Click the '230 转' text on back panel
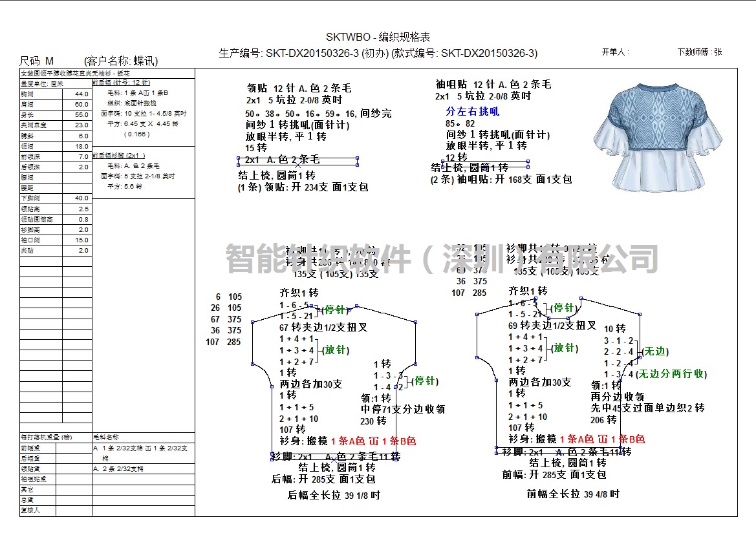 tap(373, 421)
